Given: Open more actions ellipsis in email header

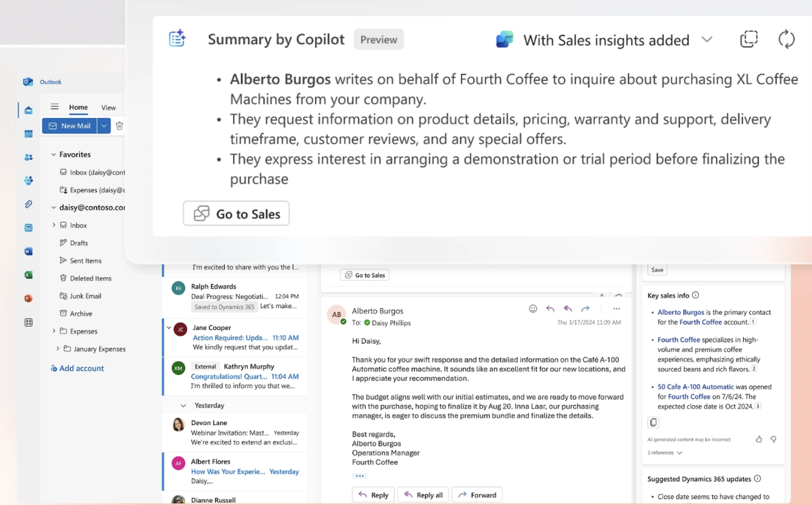Looking at the screenshot, I should 616,309.
